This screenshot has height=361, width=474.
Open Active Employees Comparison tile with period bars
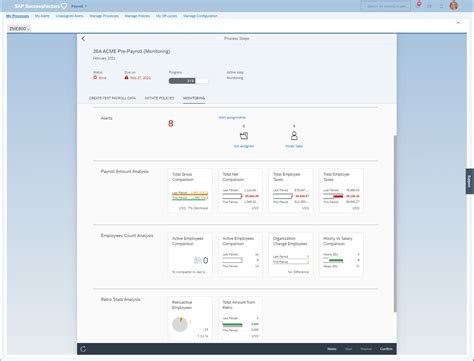(x=240, y=255)
